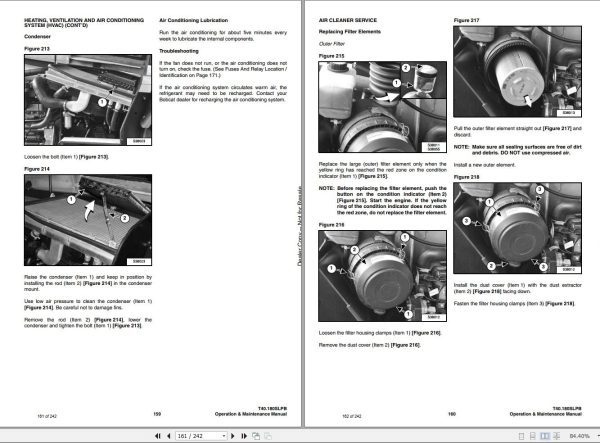Click the Outer Filter italic subheading

332,44
